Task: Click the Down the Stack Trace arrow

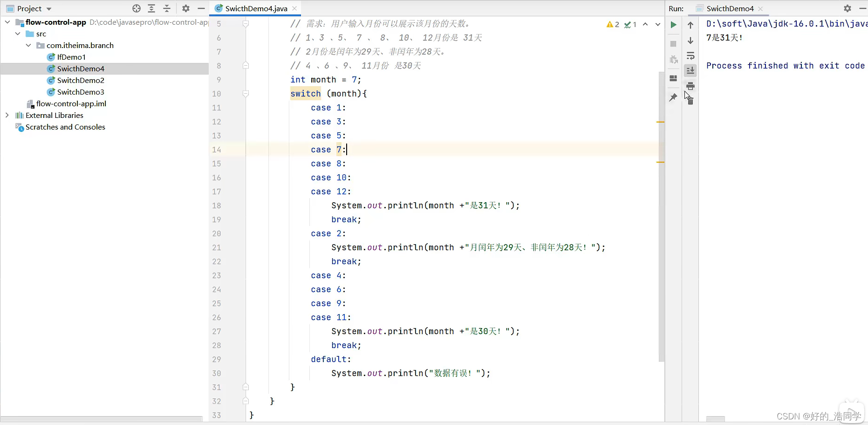Action: pos(690,41)
